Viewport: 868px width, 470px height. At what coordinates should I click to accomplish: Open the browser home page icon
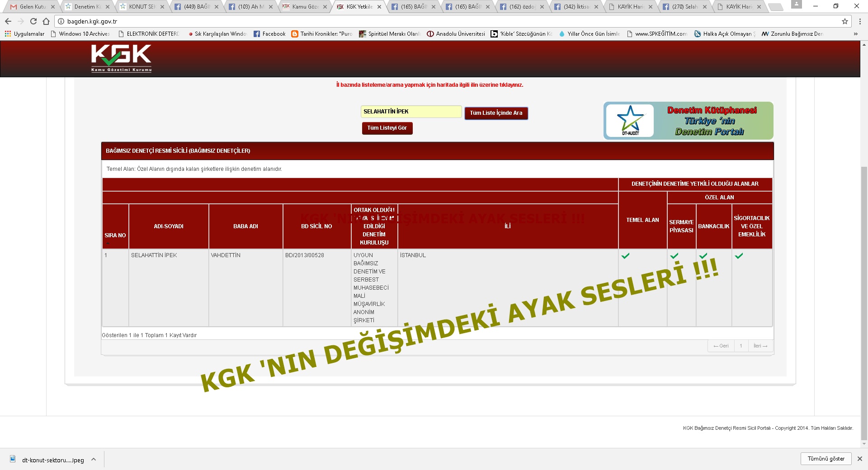tap(46, 21)
